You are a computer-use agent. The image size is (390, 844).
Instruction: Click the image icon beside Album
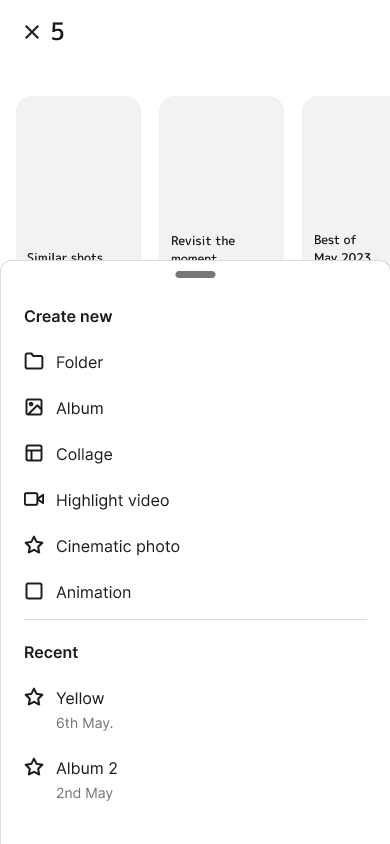(34, 407)
